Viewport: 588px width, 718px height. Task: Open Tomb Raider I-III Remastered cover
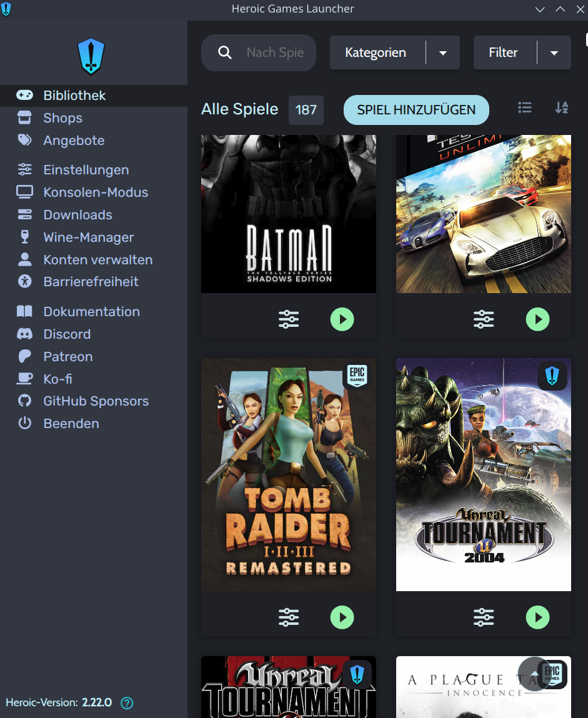289,474
